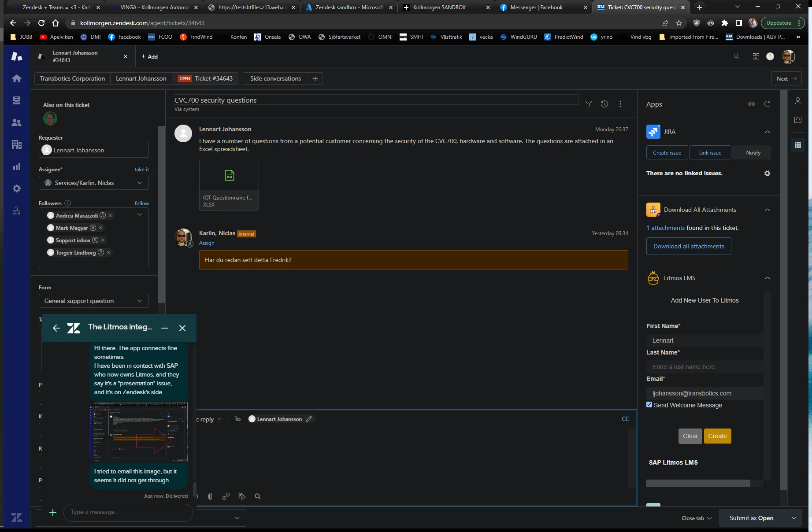This screenshot has width=812, height=532.
Task: Click Download all attachments button
Action: tap(689, 246)
